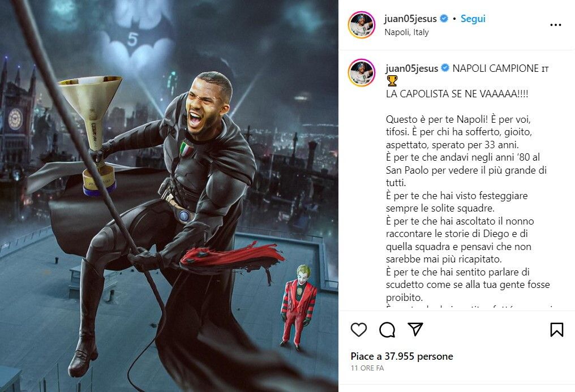The image size is (575, 392).
Task: Click the IT flag text after CAMPIONE
Action: point(545,69)
